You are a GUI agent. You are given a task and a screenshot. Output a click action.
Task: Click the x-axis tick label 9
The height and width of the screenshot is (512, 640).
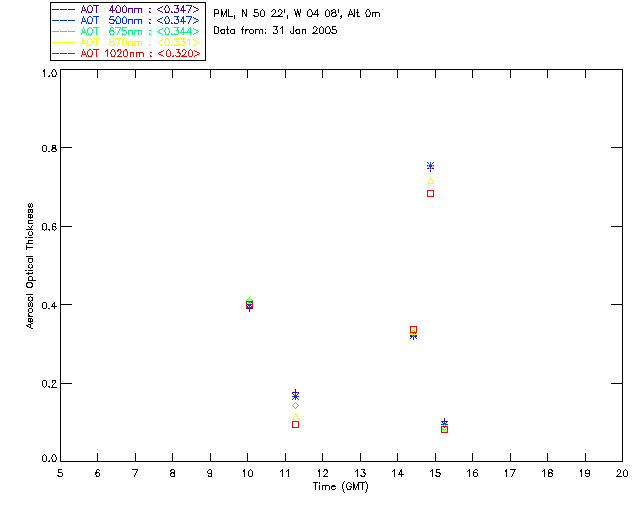[x=210, y=474]
